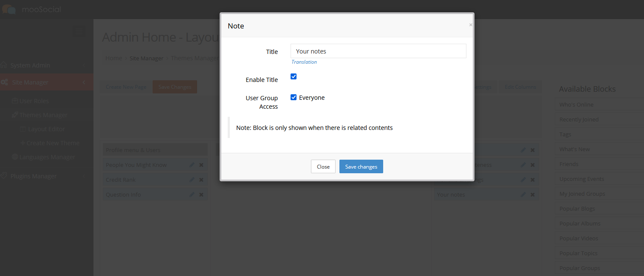Click pencil icon on Credit Rank block
The image size is (644, 276).
click(x=192, y=180)
